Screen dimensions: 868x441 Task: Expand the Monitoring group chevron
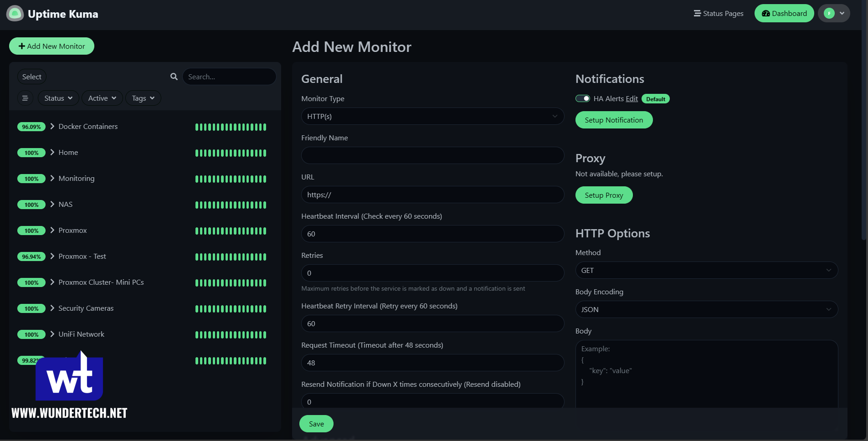[52, 178]
